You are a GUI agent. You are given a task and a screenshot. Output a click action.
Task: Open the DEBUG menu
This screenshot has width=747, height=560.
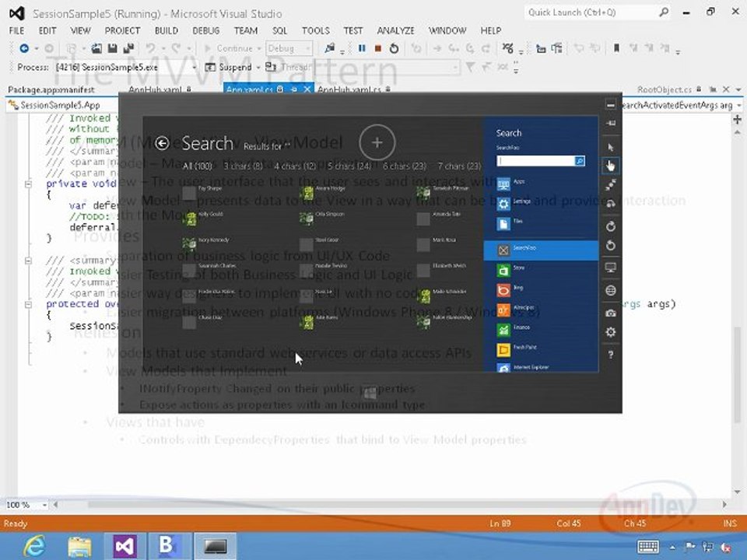pyautogui.click(x=205, y=30)
